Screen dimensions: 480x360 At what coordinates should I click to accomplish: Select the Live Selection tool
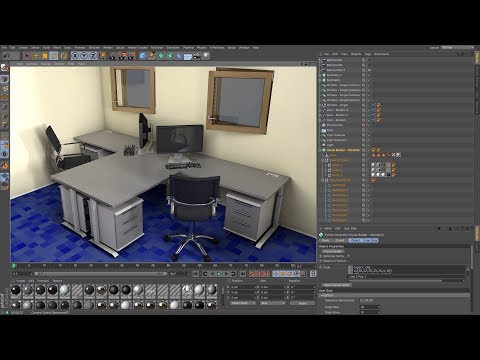pos(27,56)
